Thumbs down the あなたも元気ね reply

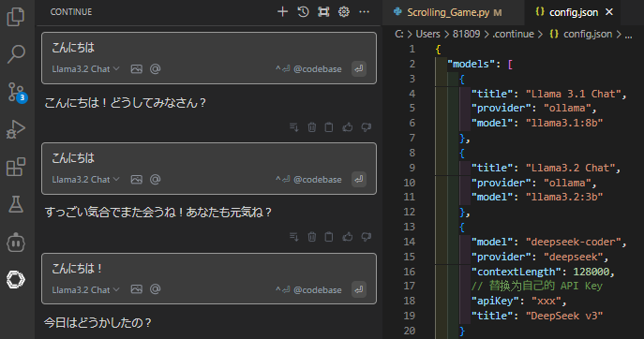367,237
